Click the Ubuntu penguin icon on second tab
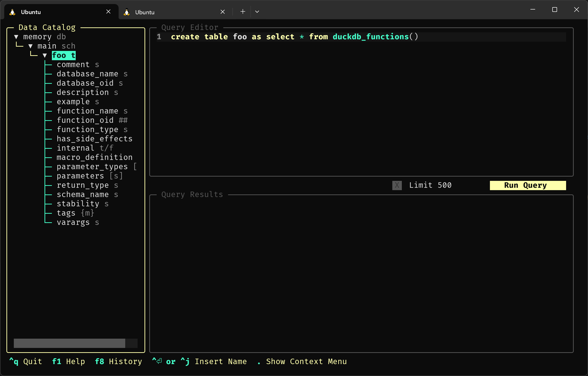The height and width of the screenshot is (376, 588). click(126, 11)
